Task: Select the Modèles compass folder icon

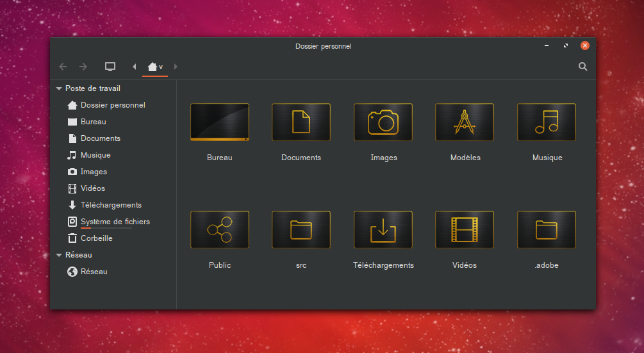Action: coord(465,122)
